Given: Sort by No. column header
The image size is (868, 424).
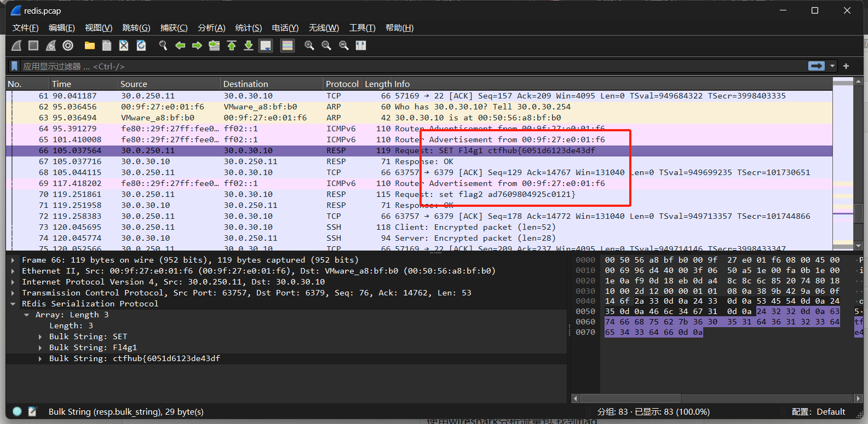Looking at the screenshot, I should coord(27,84).
